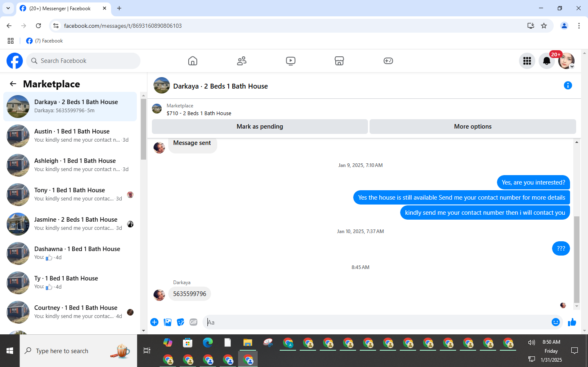
Task: Open the emoji picker
Action: pos(556,322)
